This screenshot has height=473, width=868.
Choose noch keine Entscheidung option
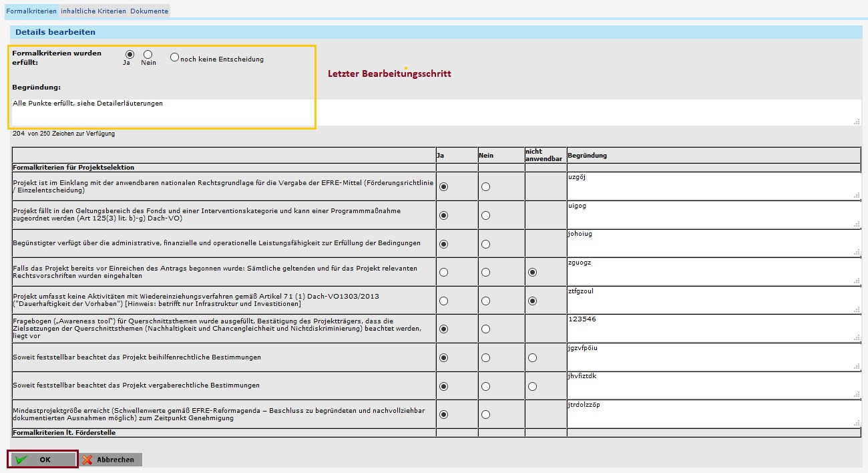[175, 57]
